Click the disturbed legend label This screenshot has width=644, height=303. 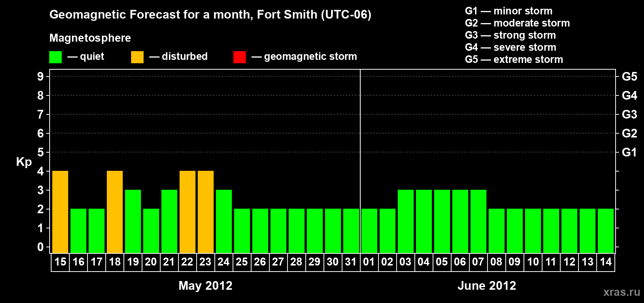(185, 56)
